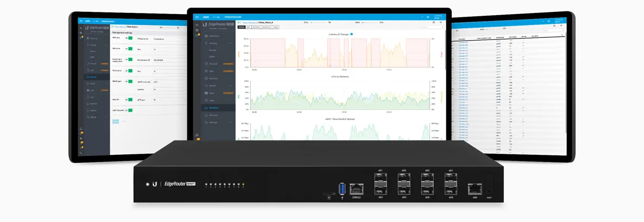
Task: Select Services in the center screen sidebar
Action: pos(213,79)
